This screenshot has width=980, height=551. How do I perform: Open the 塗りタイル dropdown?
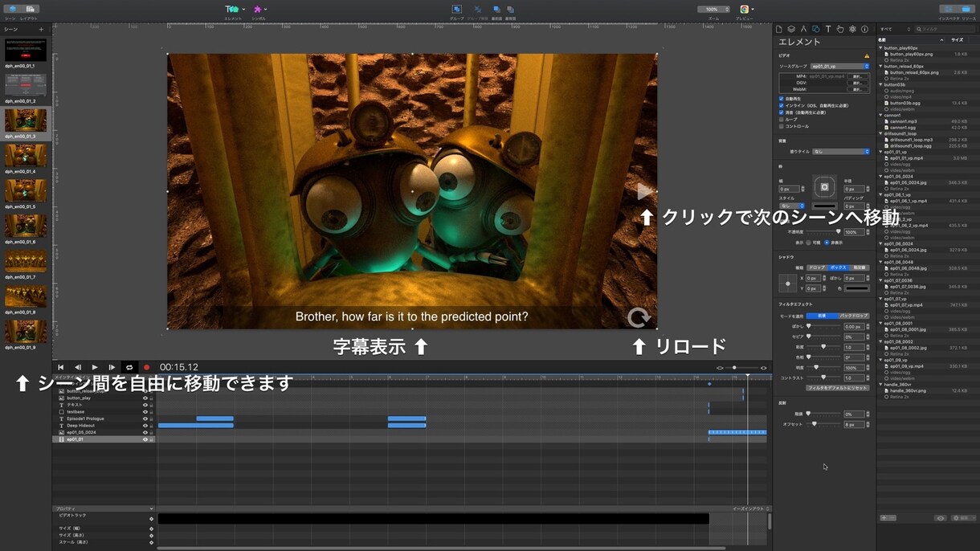[x=840, y=151]
